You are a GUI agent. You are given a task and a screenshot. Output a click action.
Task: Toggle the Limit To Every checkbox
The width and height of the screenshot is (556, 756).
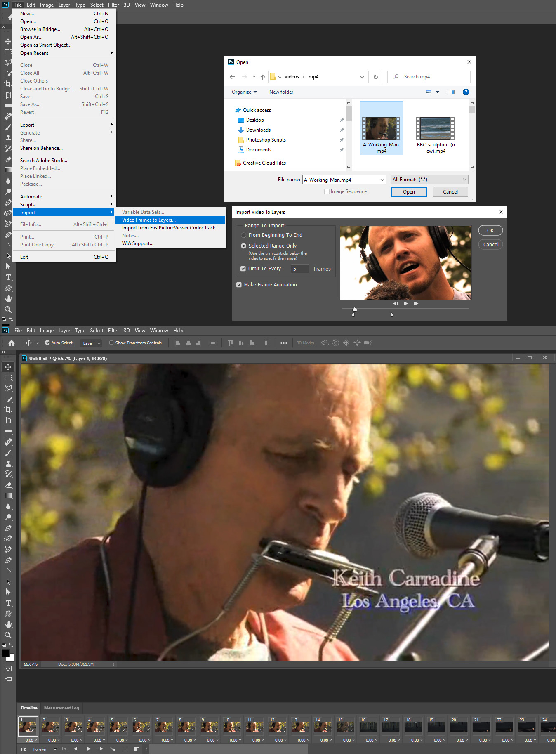243,269
